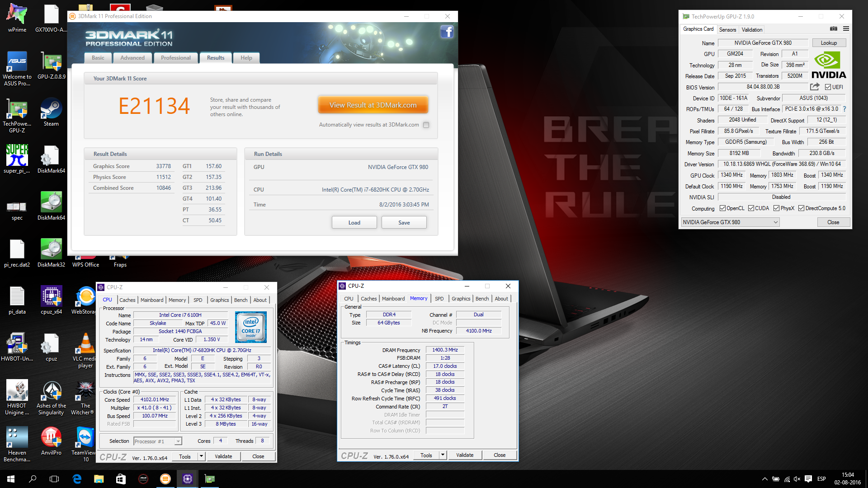Click Save button in Run Details

tap(404, 223)
